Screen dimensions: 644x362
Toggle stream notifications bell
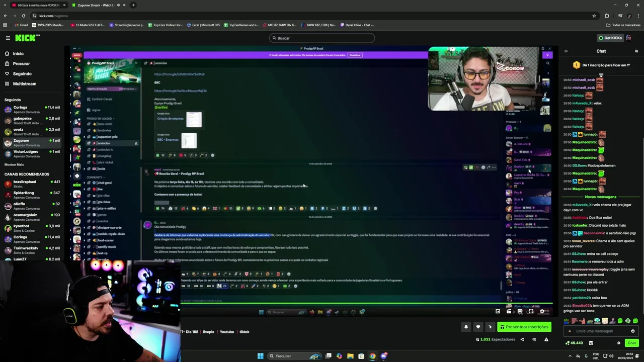point(466,327)
